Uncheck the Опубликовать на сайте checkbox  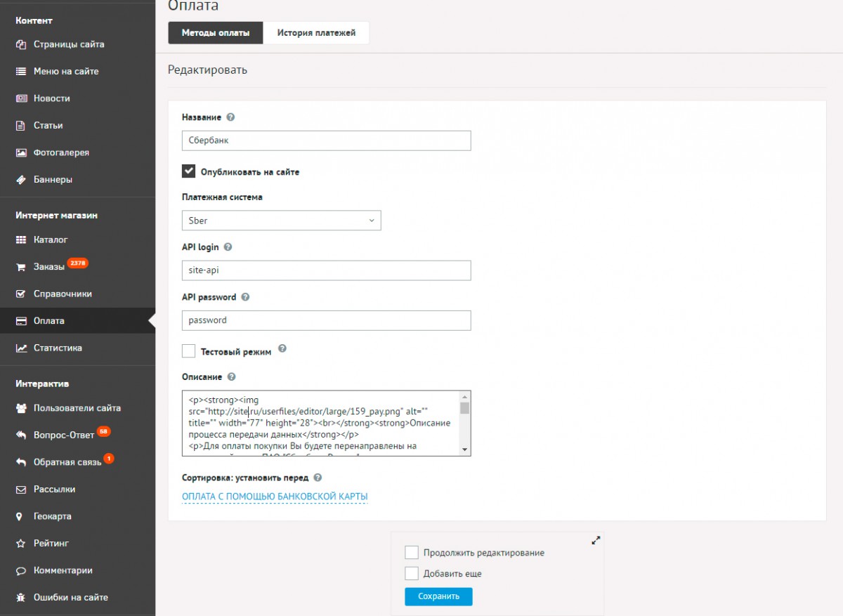188,171
